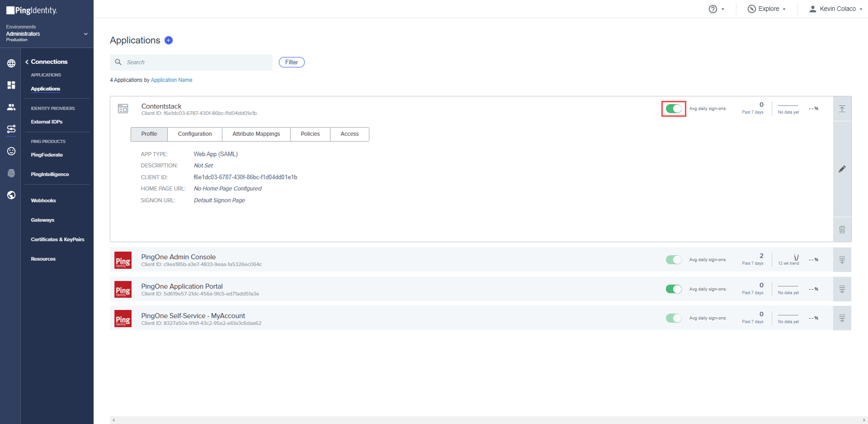Click the PingOne Self-Service MyAccount Ping logo
Image resolution: width=868 pixels, height=424 pixels.
pos(123,318)
